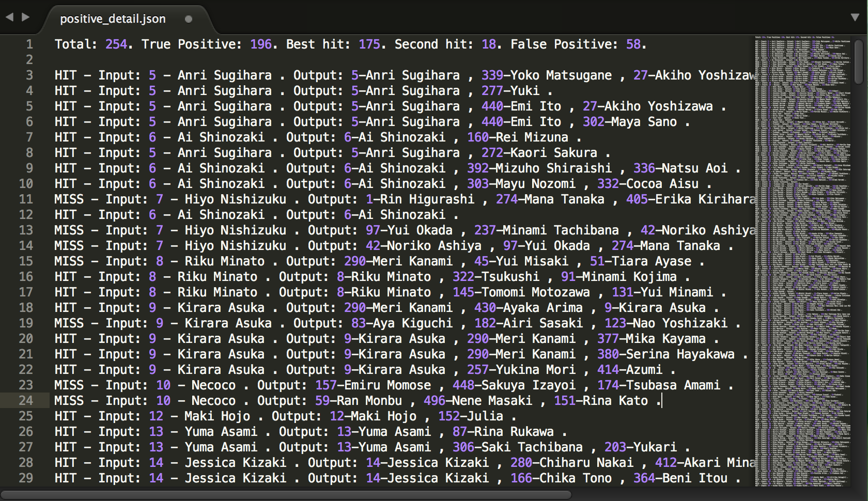
Task: Click line number 24 in the gutter
Action: pos(26,401)
